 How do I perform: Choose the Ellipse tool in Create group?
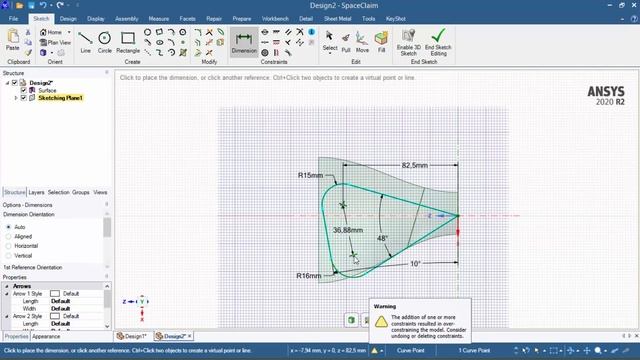pos(160,42)
